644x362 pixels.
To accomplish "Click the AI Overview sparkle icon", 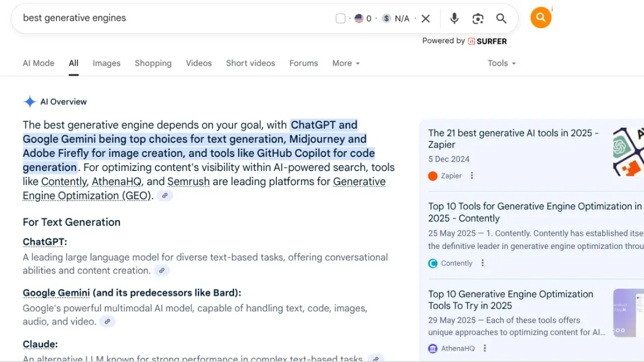I will coord(30,102).
